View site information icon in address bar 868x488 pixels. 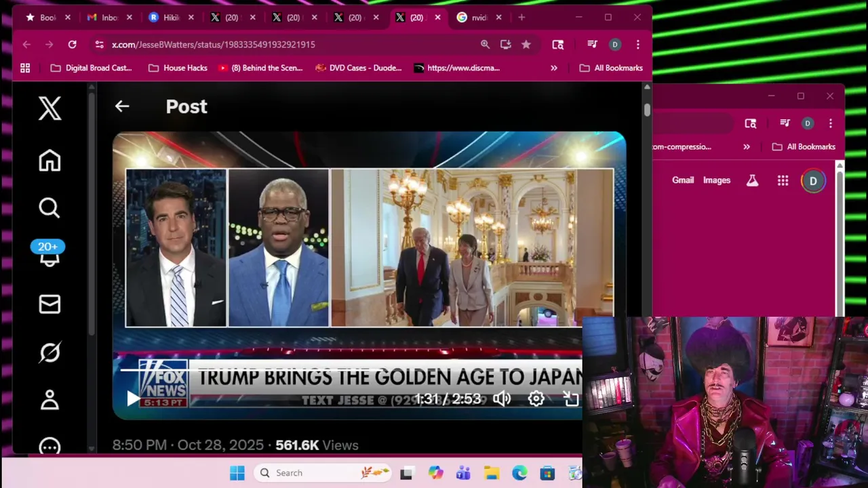tap(99, 44)
